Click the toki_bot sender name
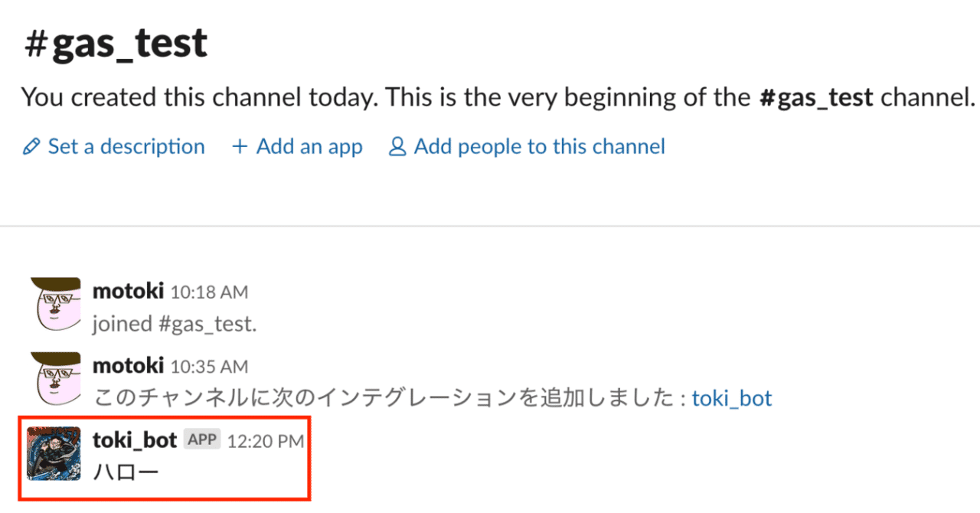Image resolution: width=980 pixels, height=513 pixels. [135, 440]
